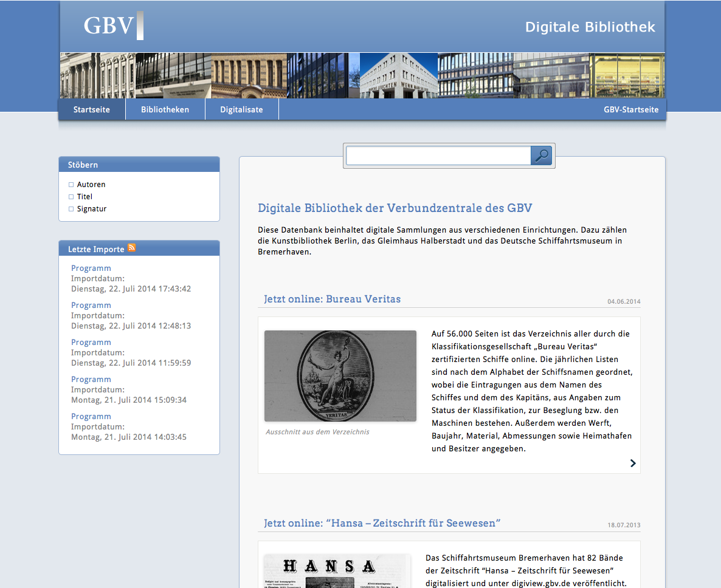Open Programm imported at 15:09:34
Viewport: 721px width, 588px height.
click(x=91, y=380)
